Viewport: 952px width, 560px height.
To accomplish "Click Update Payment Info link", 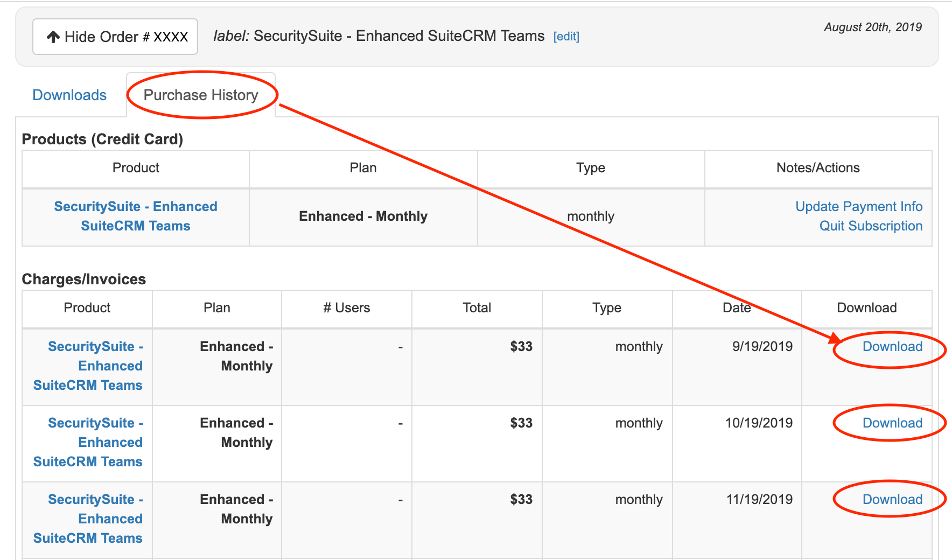I will pos(859,206).
